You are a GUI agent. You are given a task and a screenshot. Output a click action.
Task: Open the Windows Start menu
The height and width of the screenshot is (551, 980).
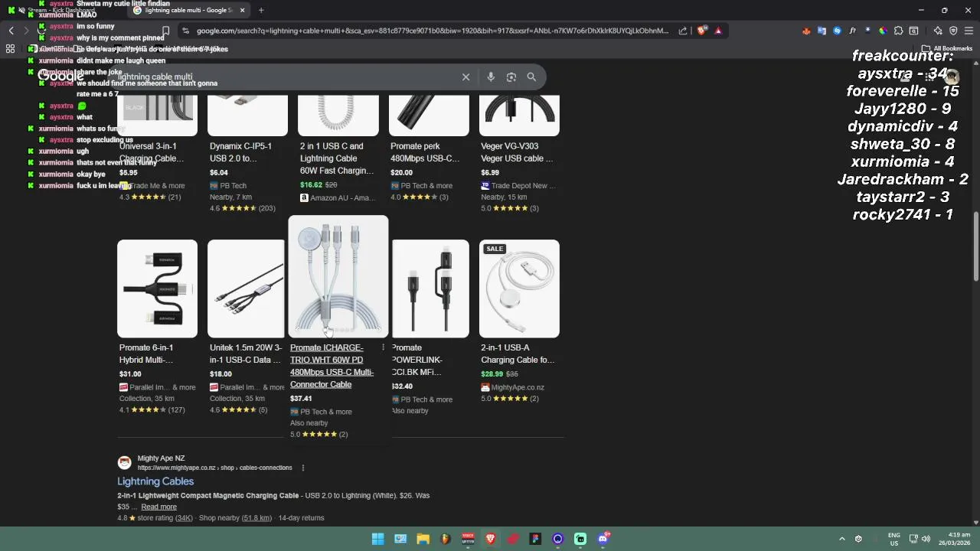377,539
